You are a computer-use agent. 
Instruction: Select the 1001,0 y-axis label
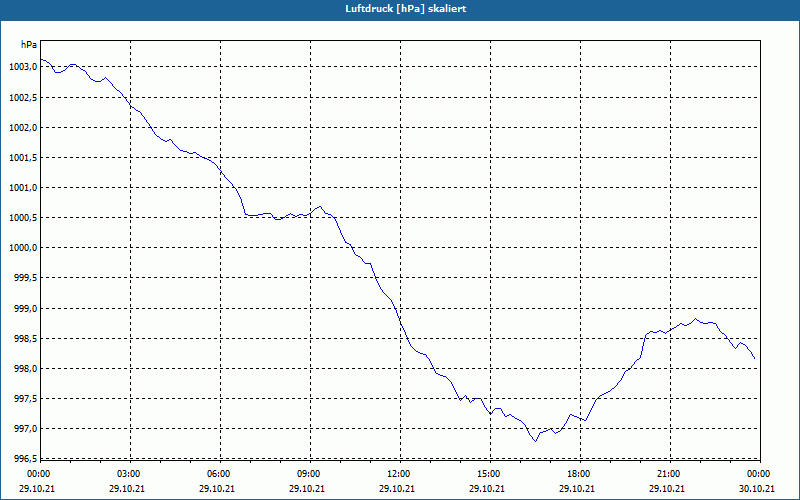tap(23, 188)
